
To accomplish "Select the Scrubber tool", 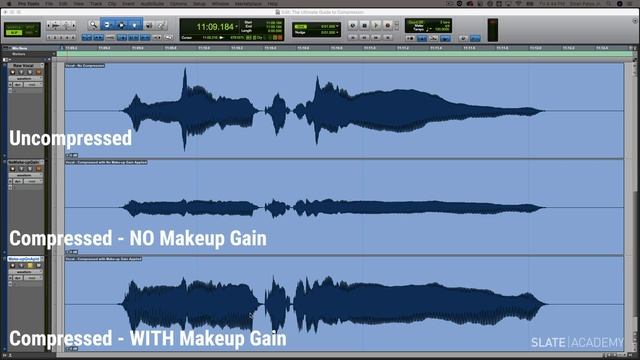I will pyautogui.click(x=149, y=25).
